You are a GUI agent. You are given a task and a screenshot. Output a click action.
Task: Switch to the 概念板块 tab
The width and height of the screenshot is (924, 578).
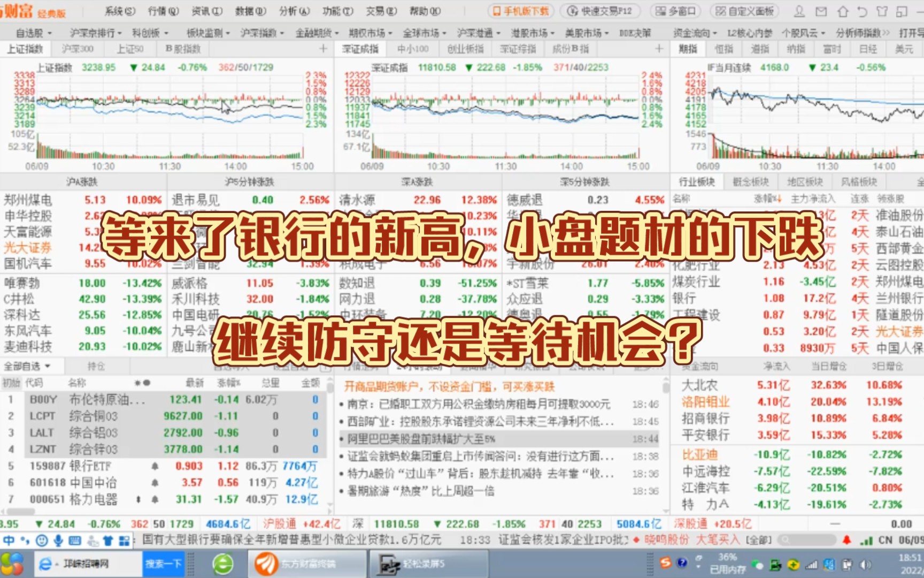pos(750,182)
